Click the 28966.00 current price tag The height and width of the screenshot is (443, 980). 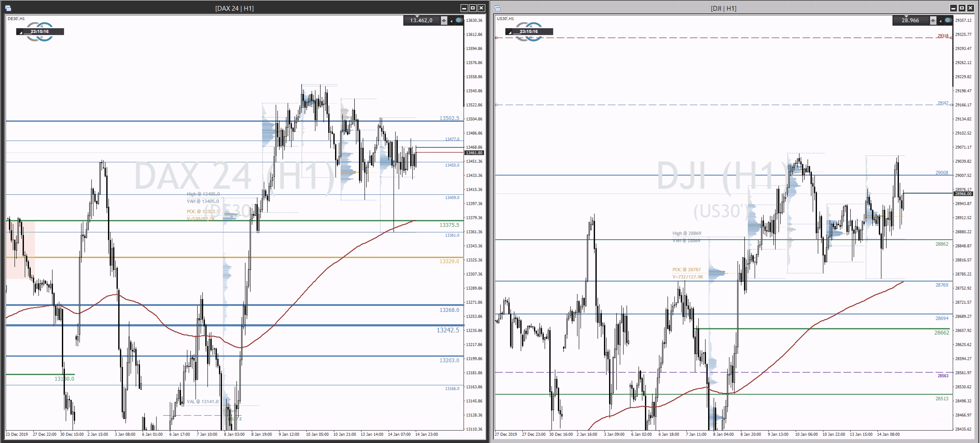pos(963,194)
